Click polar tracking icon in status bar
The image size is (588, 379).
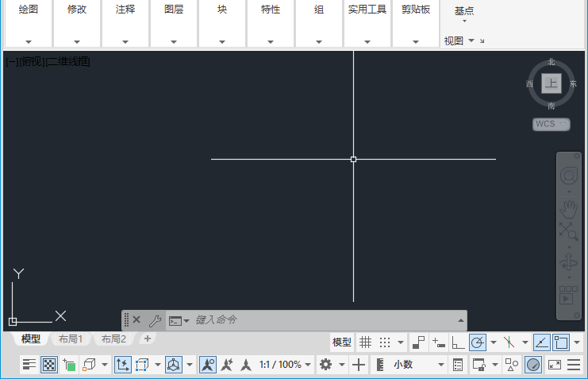[478, 342]
